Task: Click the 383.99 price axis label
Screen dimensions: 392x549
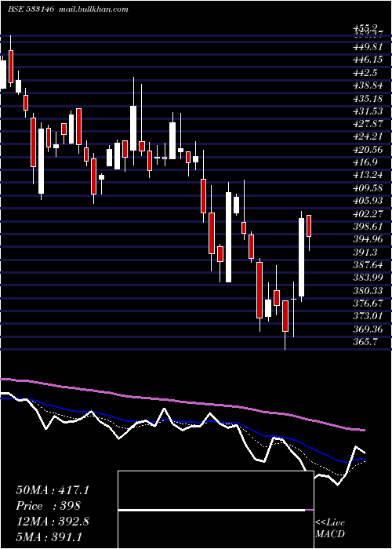Action: (x=368, y=278)
